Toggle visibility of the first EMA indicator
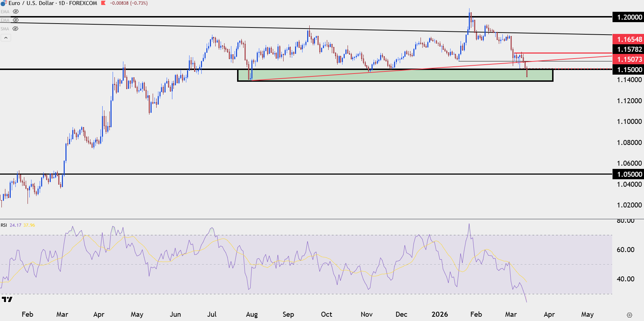 coord(16,11)
